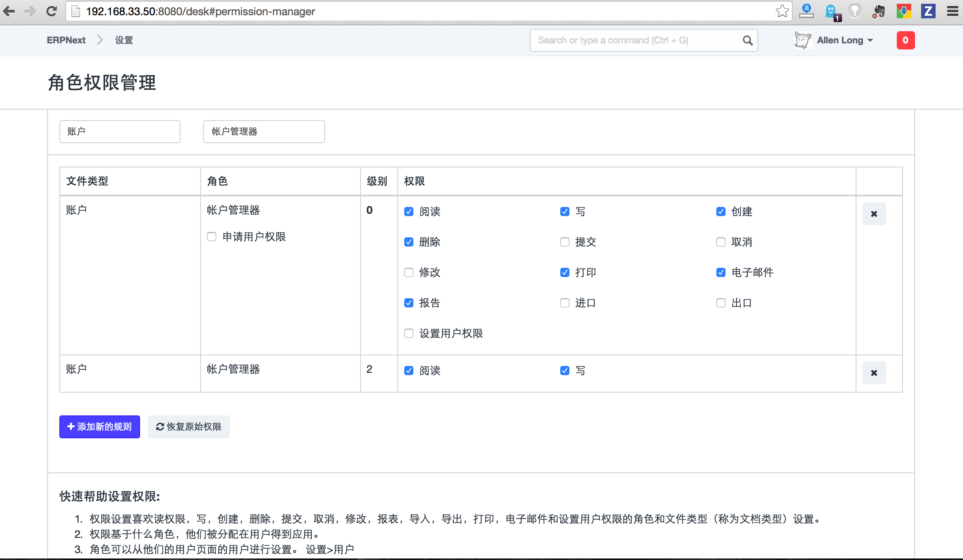963x560 pixels.
Task: Delete the level 2 permission rule
Action: tap(874, 373)
